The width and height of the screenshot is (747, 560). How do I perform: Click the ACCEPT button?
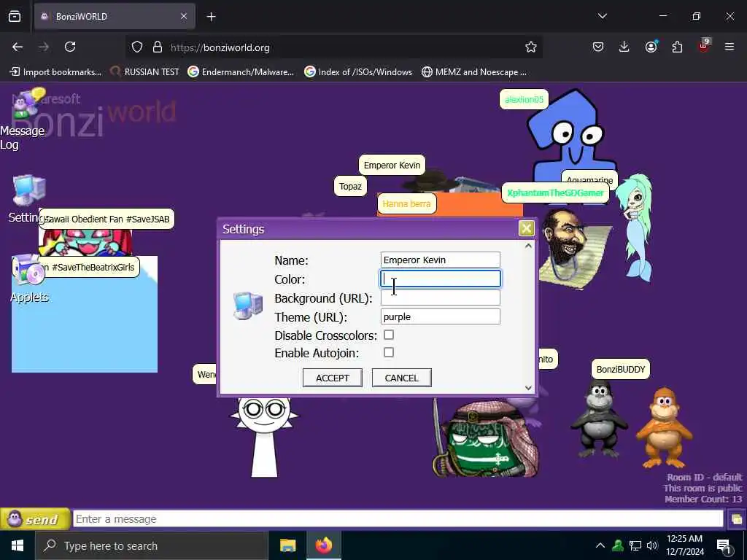click(333, 378)
